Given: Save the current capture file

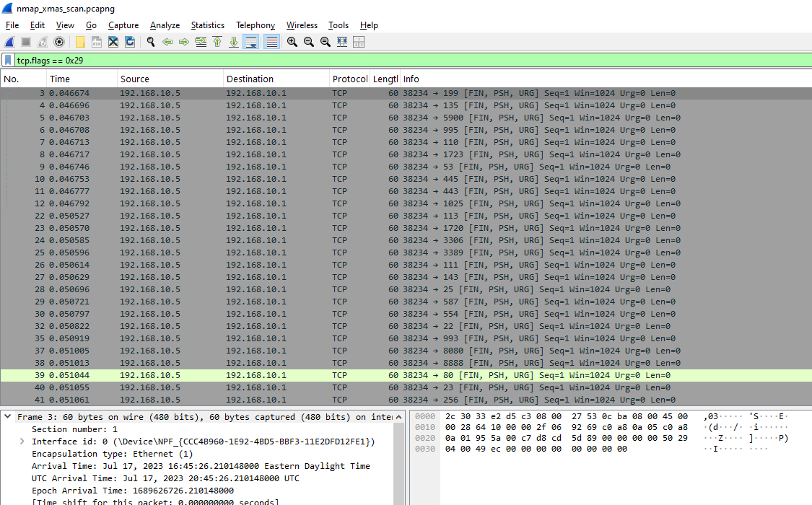Looking at the screenshot, I should click(96, 41).
